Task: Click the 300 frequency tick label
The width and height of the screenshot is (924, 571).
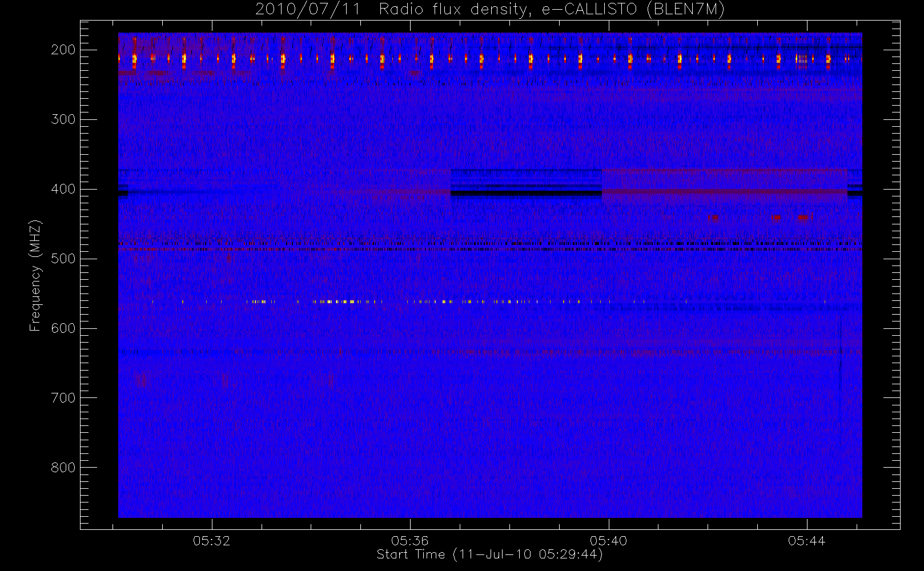Action: click(63, 119)
